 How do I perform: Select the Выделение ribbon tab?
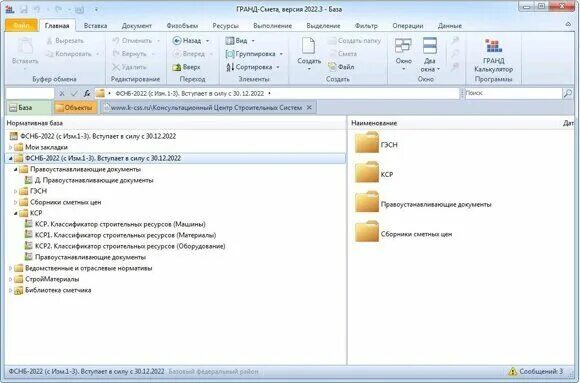(x=323, y=26)
